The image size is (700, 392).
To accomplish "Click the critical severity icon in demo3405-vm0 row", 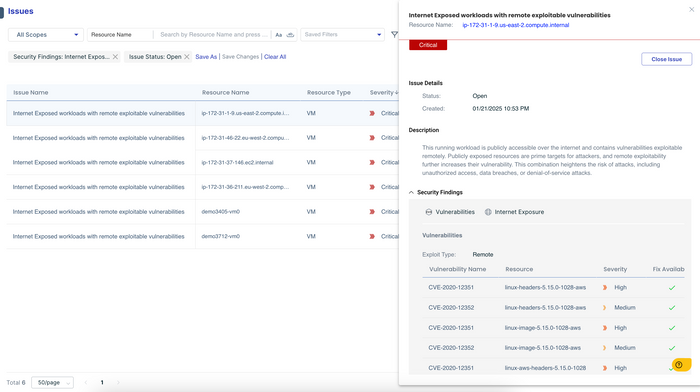I will click(372, 212).
